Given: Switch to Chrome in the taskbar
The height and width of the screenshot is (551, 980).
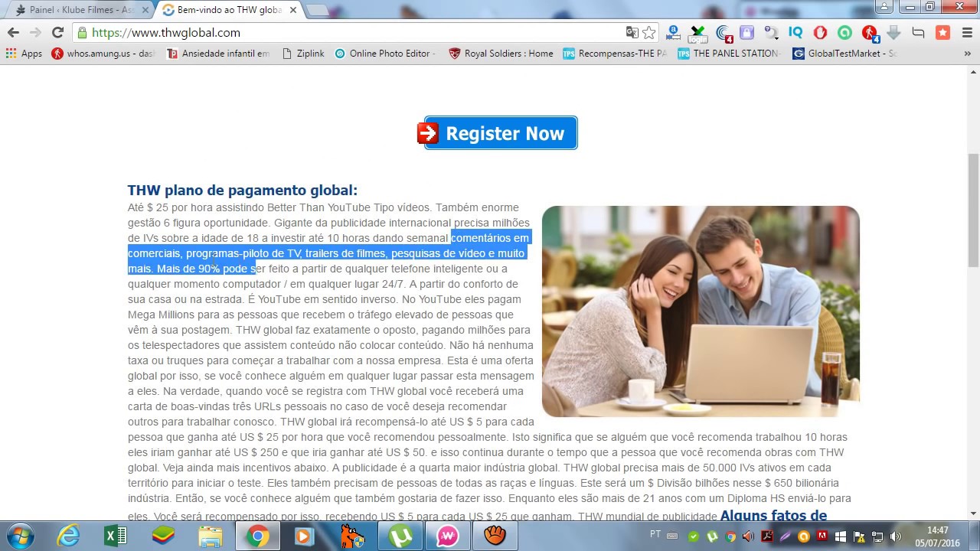Looking at the screenshot, I should click(x=258, y=536).
